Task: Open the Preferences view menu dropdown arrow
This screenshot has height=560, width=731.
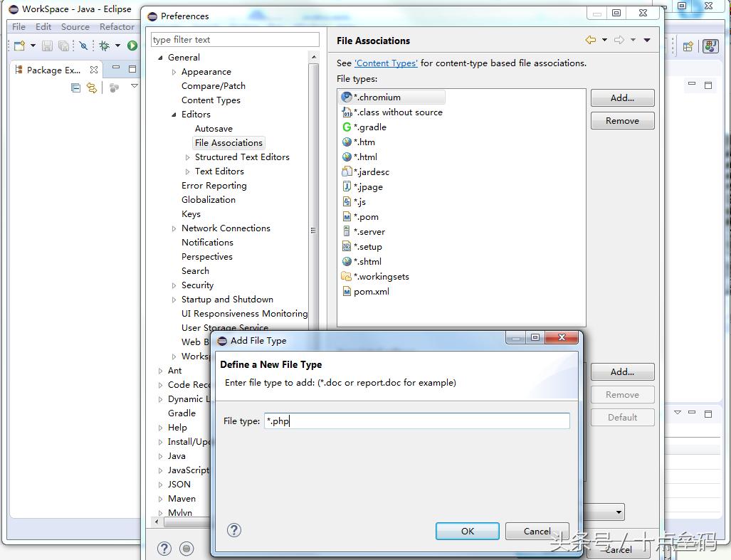Action: click(647, 41)
